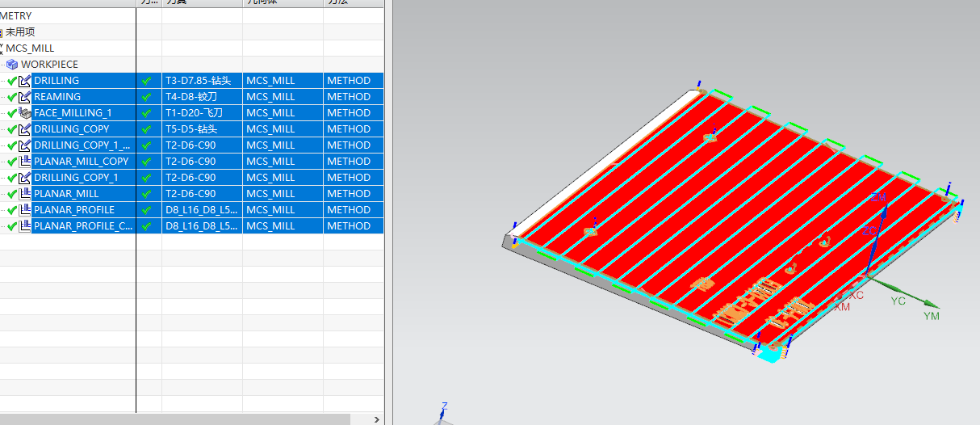This screenshot has height=425, width=980.
Task: Click METHOD cell in PLANAR_PROFILE_C... row
Action: coord(354,226)
